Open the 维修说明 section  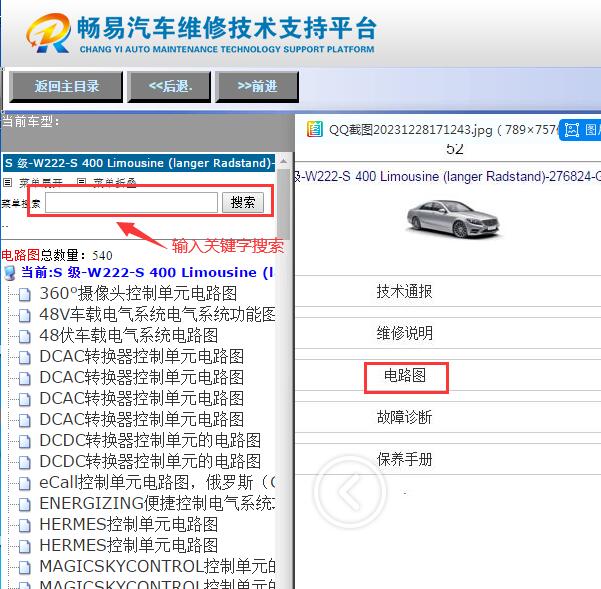[404, 333]
